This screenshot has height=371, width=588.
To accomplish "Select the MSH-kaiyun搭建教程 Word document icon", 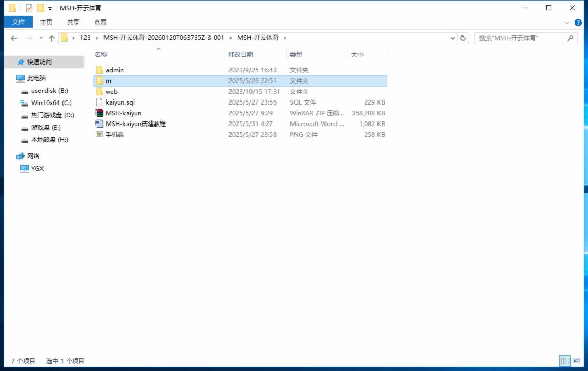I will point(99,123).
